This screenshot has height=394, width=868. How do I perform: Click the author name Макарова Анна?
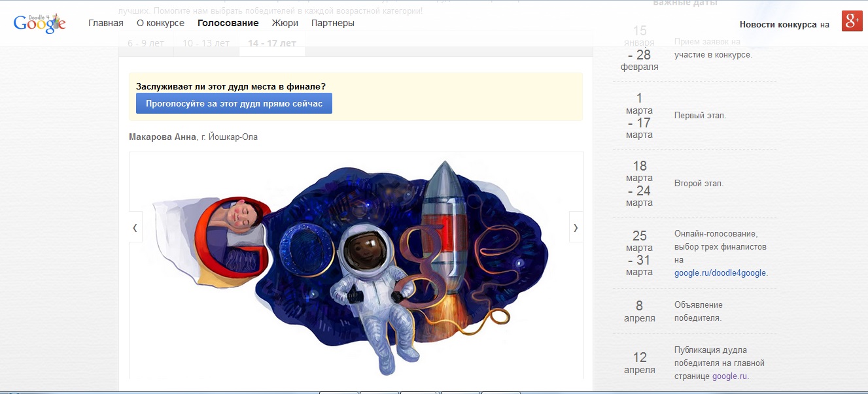pyautogui.click(x=163, y=137)
